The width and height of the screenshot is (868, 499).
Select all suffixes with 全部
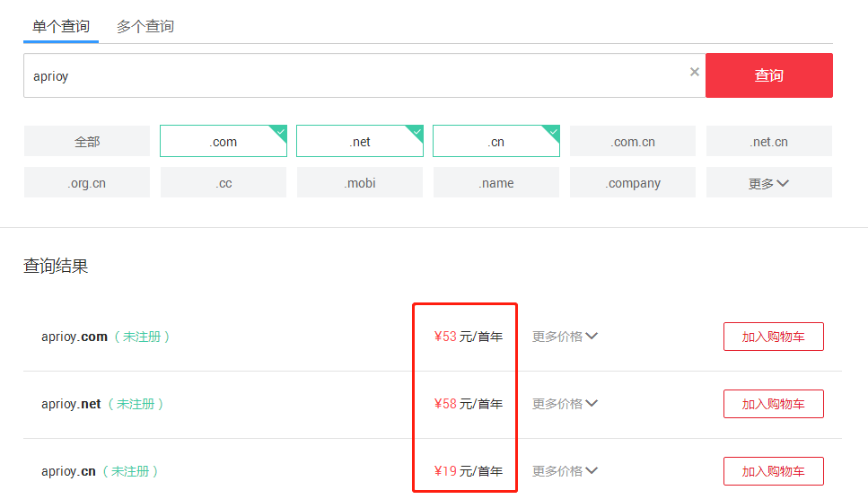tap(87, 142)
